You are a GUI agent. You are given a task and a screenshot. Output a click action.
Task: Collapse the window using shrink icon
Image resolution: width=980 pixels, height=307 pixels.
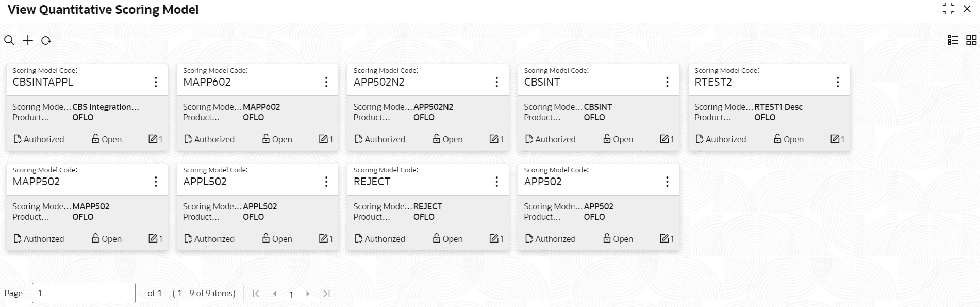[x=949, y=9]
